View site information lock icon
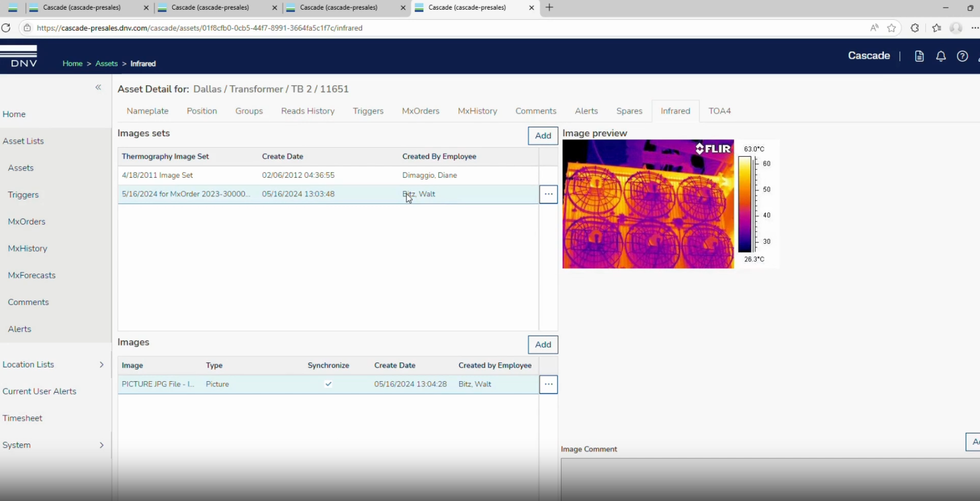980x501 pixels. coord(27,28)
